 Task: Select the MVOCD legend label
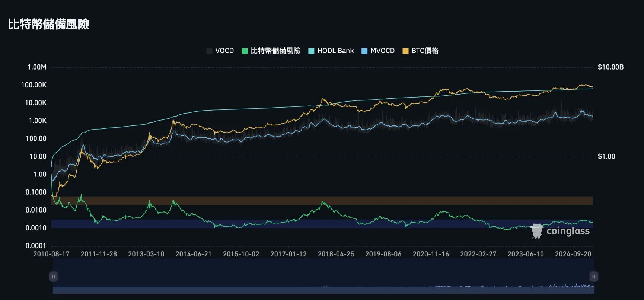pyautogui.click(x=382, y=51)
